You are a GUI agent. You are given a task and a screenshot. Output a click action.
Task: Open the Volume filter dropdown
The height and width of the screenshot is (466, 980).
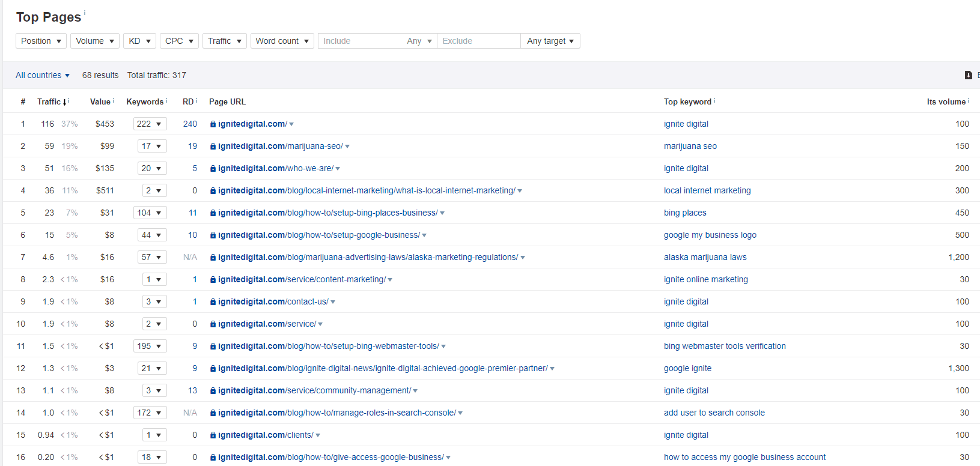pyautogui.click(x=95, y=41)
